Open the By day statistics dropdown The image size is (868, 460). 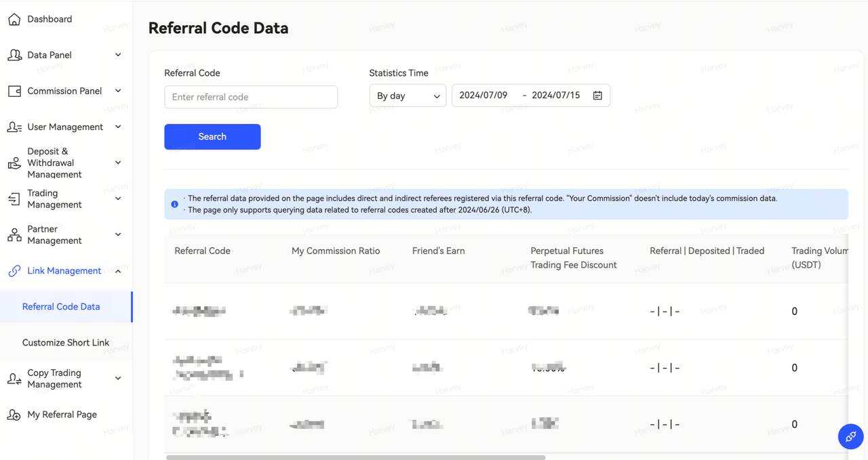(408, 96)
